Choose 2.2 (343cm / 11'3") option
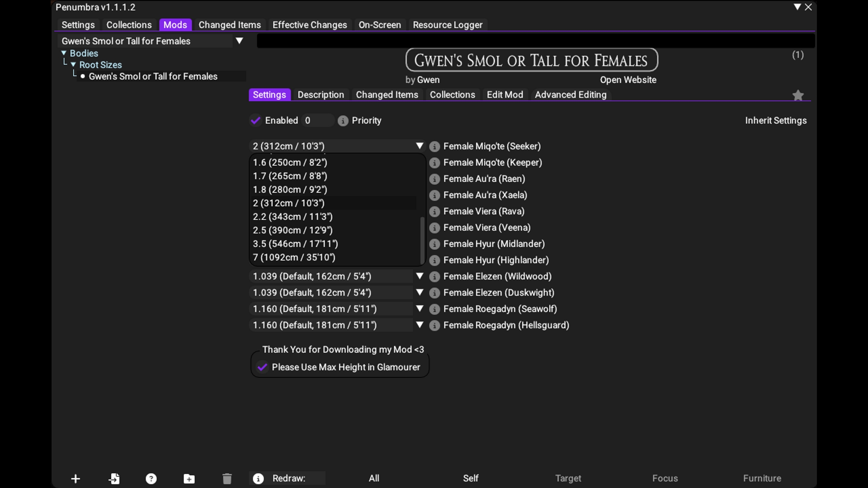Image resolution: width=868 pixels, height=488 pixels. tap(334, 216)
